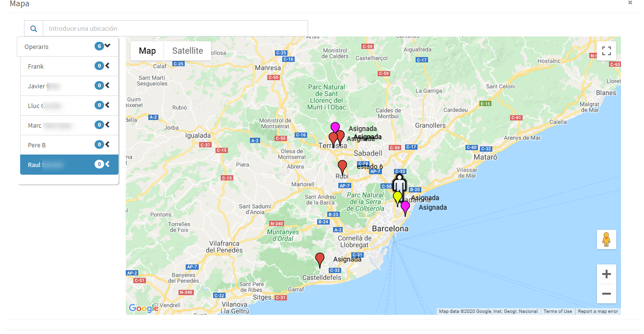Toggle fullscreen map view
The height and width of the screenshot is (334, 644).
coord(607,51)
